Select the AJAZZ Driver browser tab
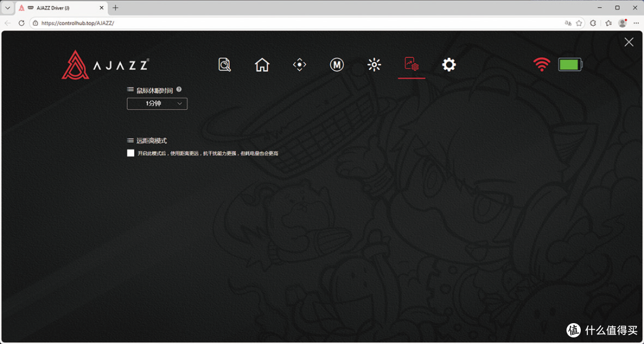Viewport: 644px width, 344px height. coord(61,8)
